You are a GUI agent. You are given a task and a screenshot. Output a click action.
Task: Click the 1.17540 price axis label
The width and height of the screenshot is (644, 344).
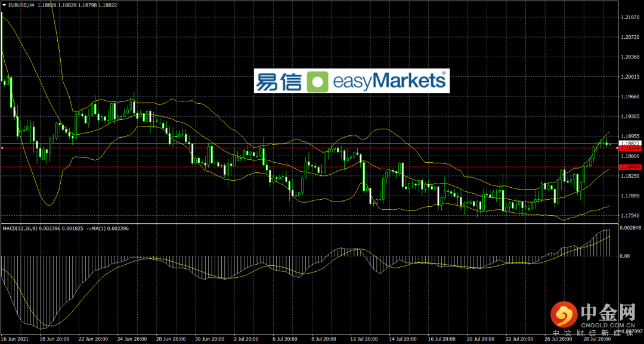[630, 215]
